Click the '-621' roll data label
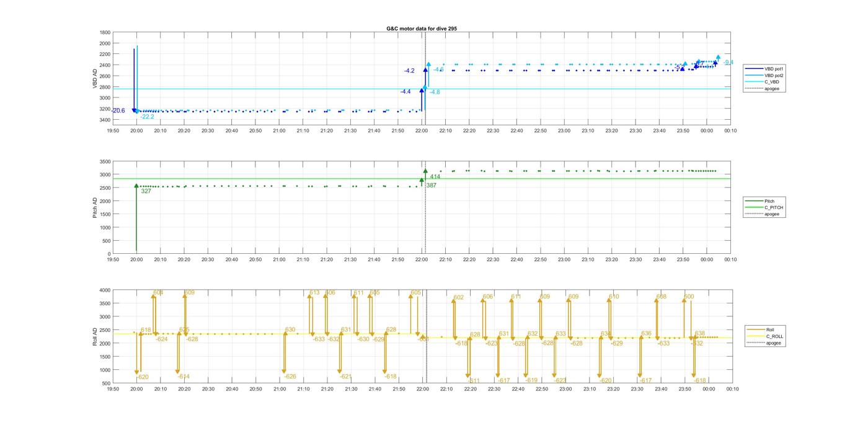Image resolution: width=868 pixels, height=430 pixels. pyautogui.click(x=345, y=377)
